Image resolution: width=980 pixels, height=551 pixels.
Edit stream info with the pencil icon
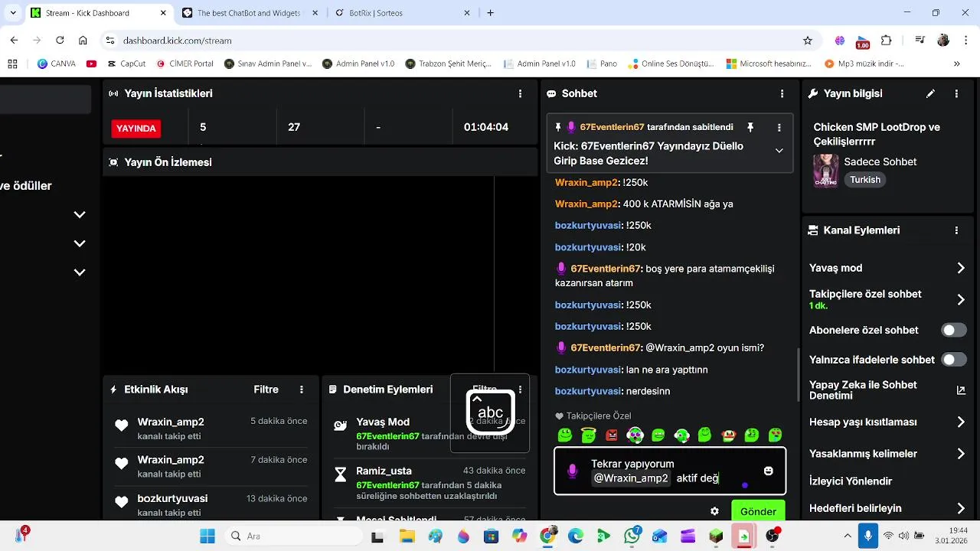pyautogui.click(x=930, y=93)
